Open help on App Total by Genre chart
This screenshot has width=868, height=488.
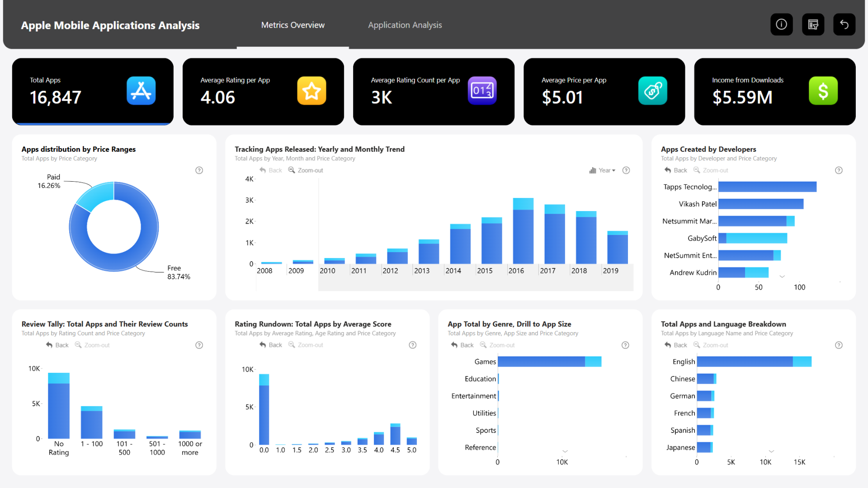[x=625, y=345]
